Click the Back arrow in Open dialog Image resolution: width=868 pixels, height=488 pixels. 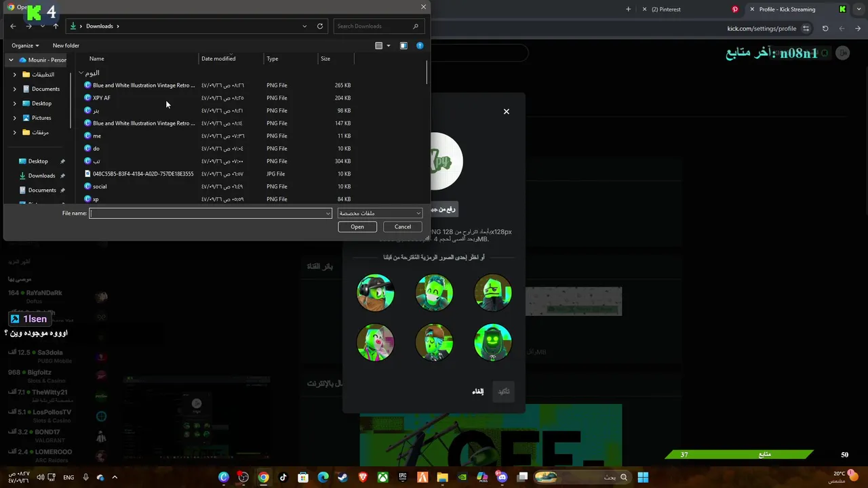point(13,26)
